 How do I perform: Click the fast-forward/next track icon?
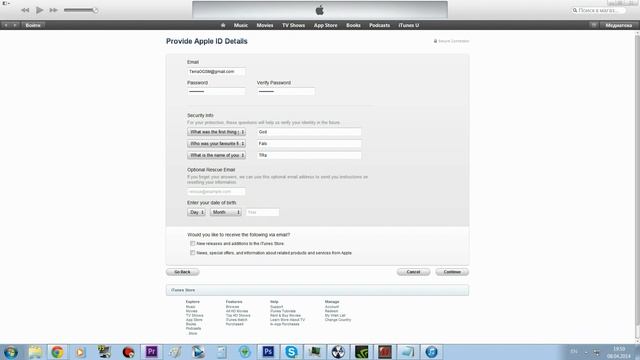[x=53, y=10]
